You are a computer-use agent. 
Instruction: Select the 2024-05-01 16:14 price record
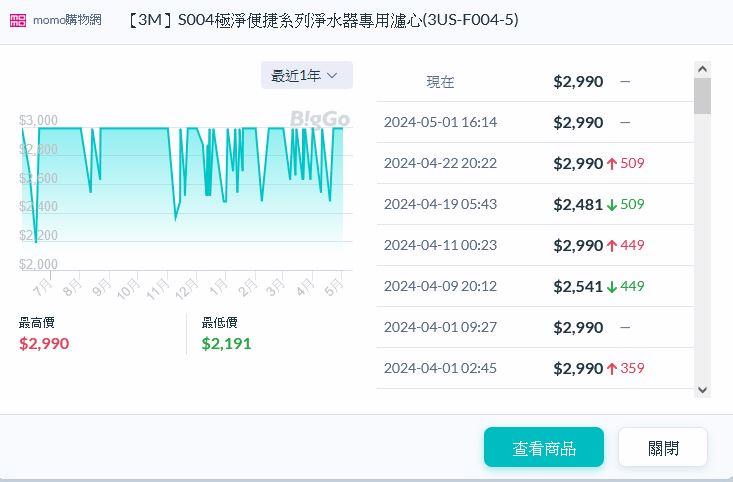click(440, 122)
